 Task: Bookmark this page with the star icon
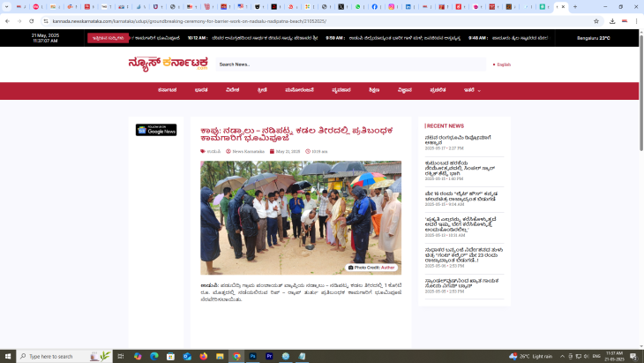click(596, 20)
